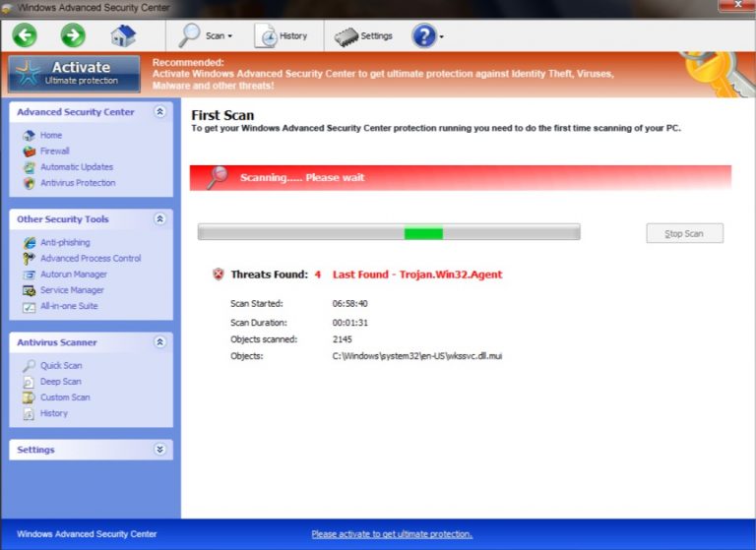Open the Settings chip icon in toolbar

coord(346,36)
